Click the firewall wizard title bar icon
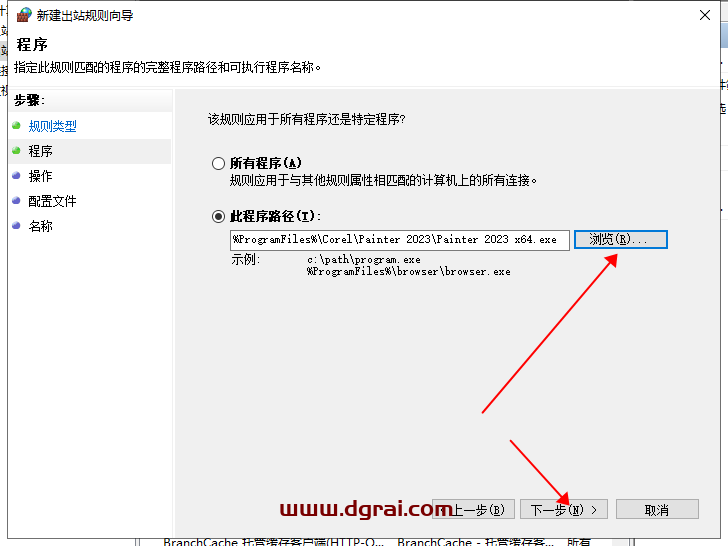This screenshot has width=728, height=546. point(24,15)
